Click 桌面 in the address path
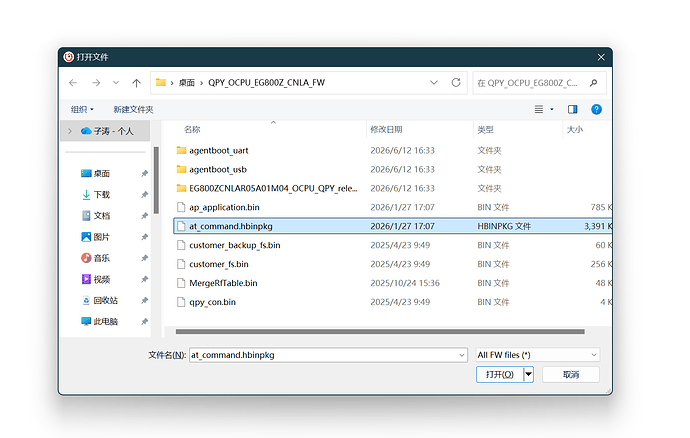The width and height of the screenshot is (690, 438). (x=187, y=83)
